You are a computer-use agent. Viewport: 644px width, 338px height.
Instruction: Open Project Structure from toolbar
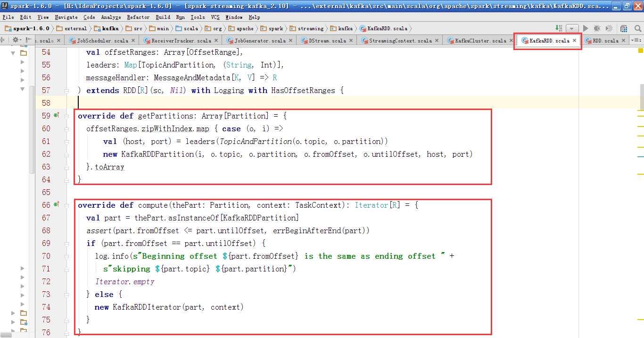coord(625,28)
